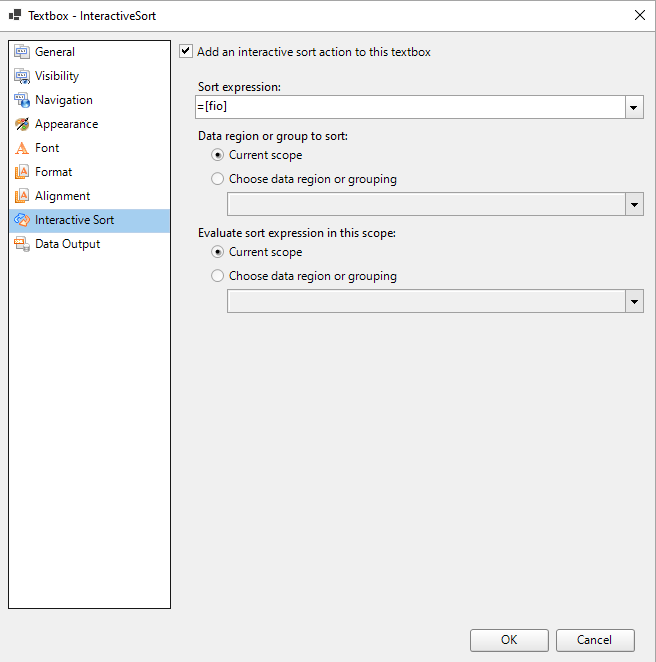The width and height of the screenshot is (656, 662).
Task: Click the General page icon
Action: [x=22, y=52]
